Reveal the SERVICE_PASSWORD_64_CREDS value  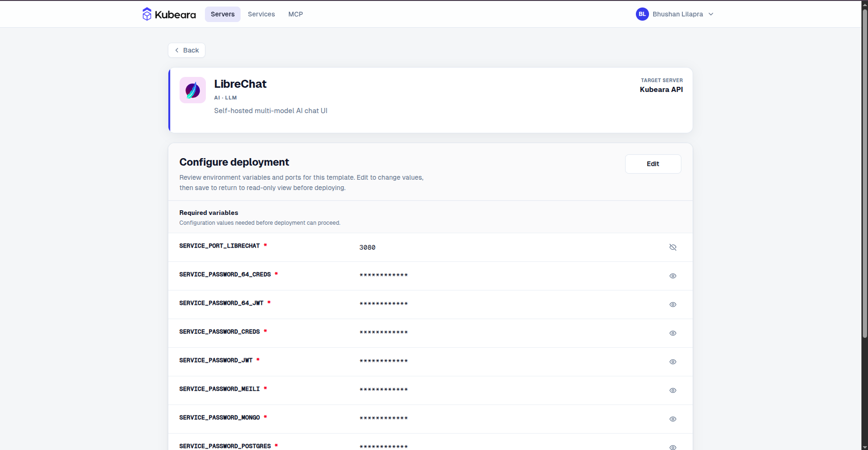673,276
